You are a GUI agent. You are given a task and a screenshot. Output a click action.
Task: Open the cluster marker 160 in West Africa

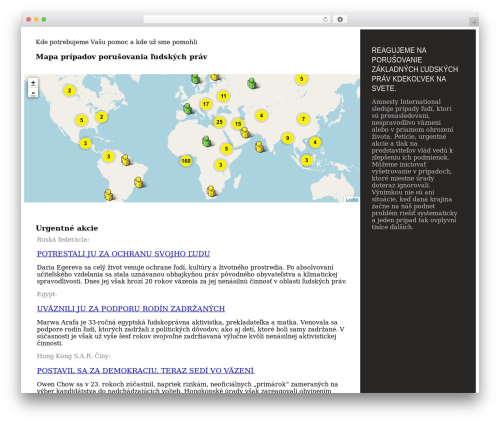(x=186, y=161)
